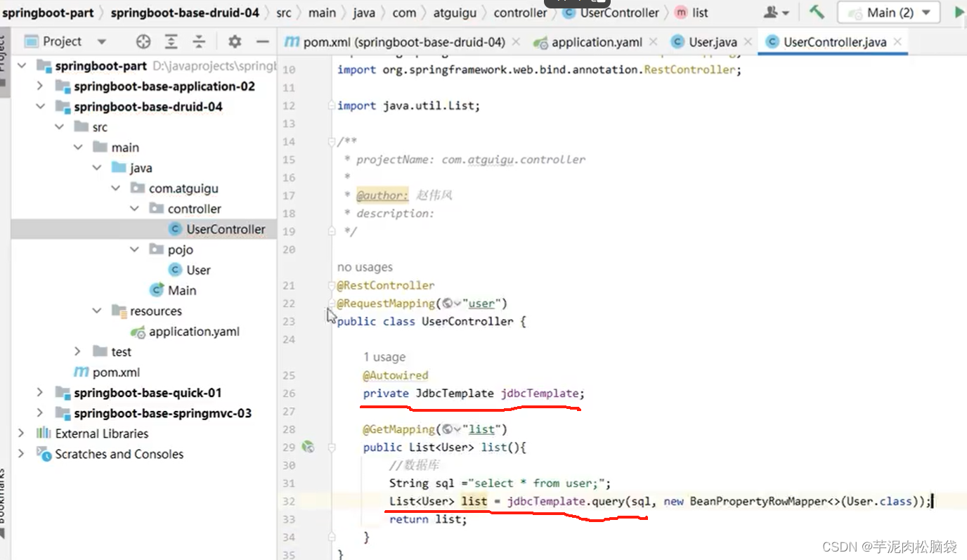
Task: Click the atguigu breadcrumb
Action: pos(456,12)
